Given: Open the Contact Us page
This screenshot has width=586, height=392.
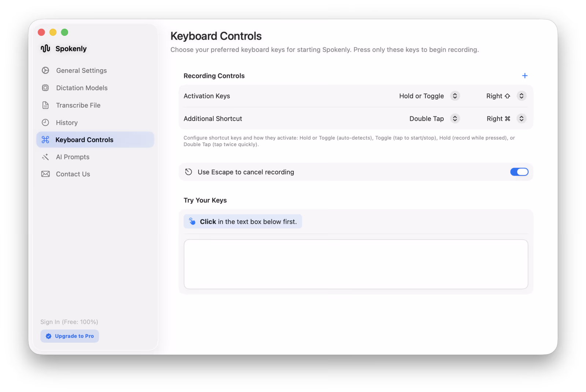Looking at the screenshot, I should 95,174.
